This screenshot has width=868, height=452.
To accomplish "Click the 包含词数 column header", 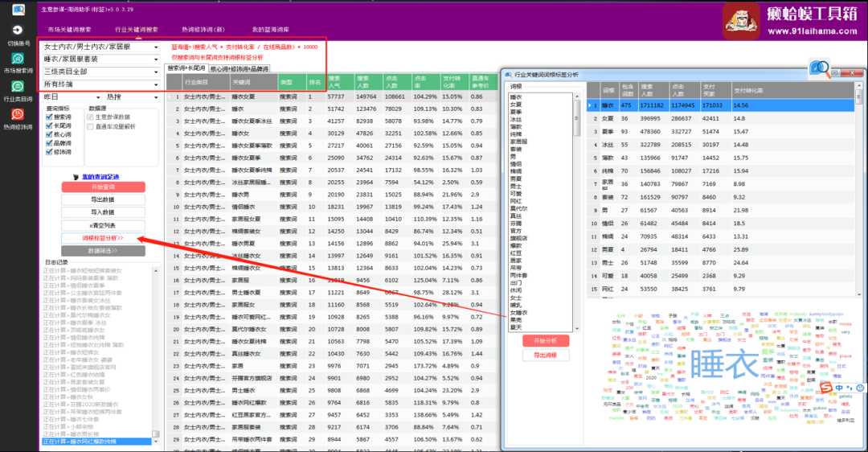I will coord(627,90).
